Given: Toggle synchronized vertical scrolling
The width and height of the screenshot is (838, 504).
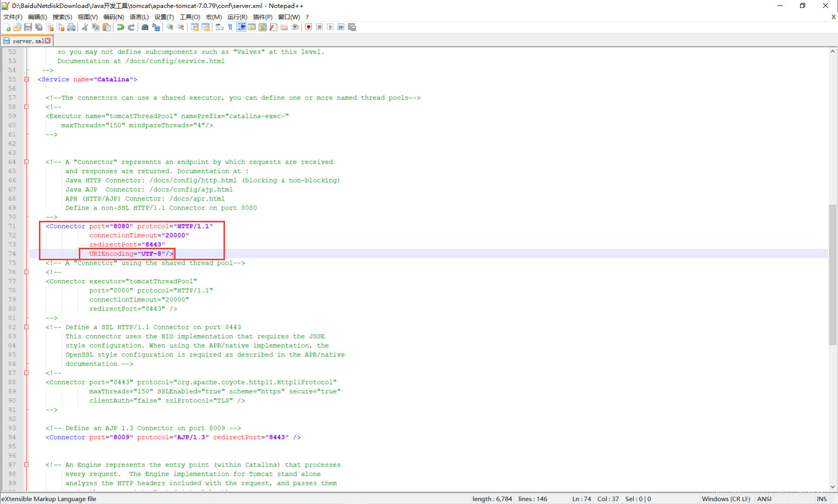Looking at the screenshot, I should point(195,27).
